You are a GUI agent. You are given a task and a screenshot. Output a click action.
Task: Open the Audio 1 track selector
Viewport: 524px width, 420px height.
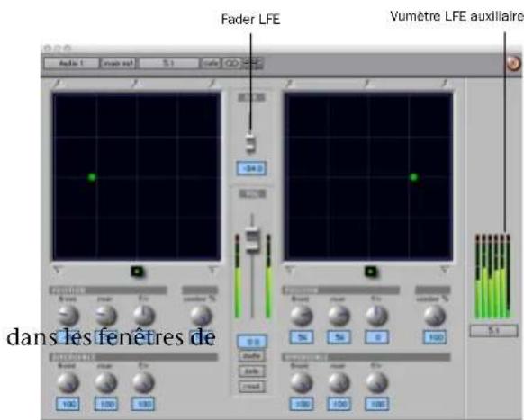click(x=71, y=63)
